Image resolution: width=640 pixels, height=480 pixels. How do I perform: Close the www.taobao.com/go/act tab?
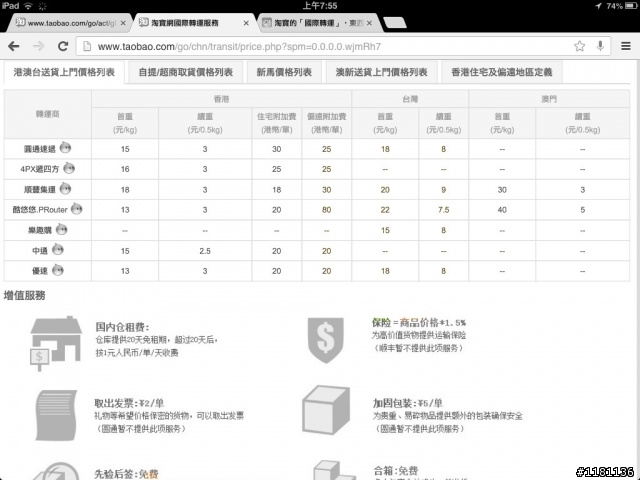tap(123, 23)
